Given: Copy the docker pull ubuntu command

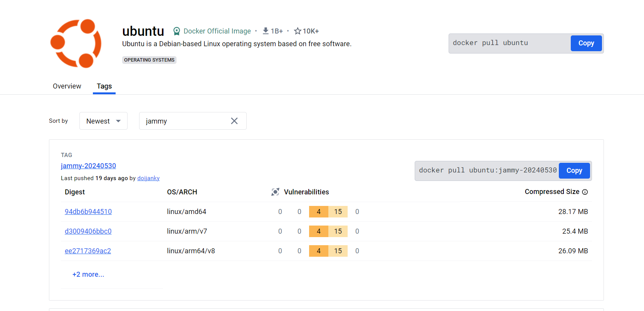Looking at the screenshot, I should tap(586, 43).
